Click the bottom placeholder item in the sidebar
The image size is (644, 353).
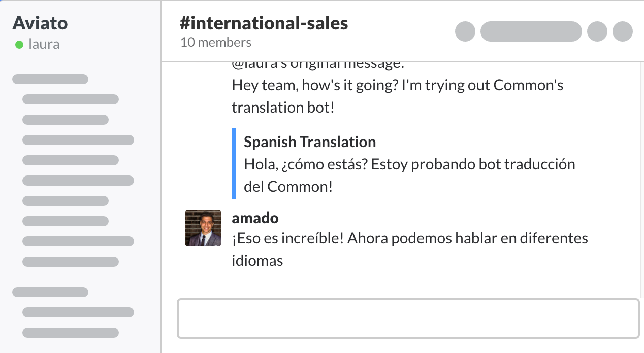(71, 333)
